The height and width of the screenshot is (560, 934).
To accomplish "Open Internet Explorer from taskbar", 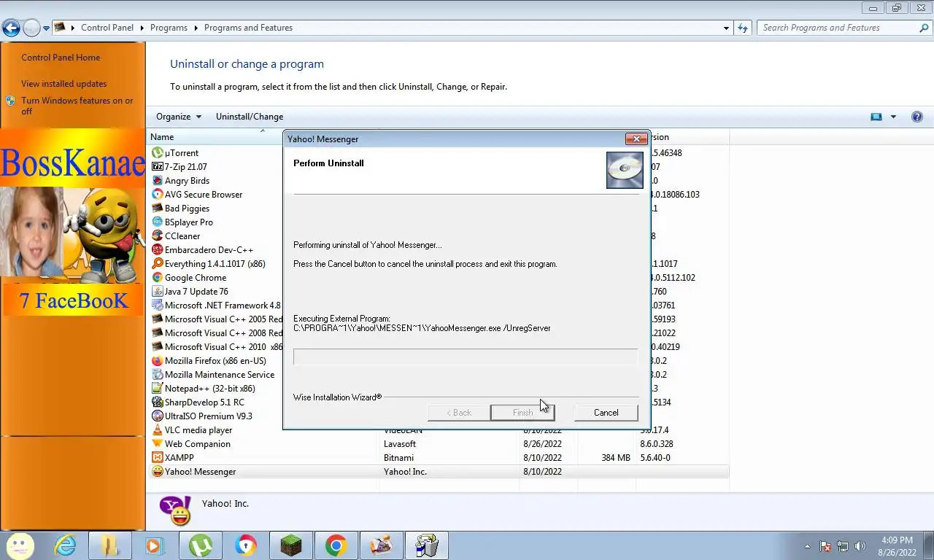I will pyautogui.click(x=66, y=545).
